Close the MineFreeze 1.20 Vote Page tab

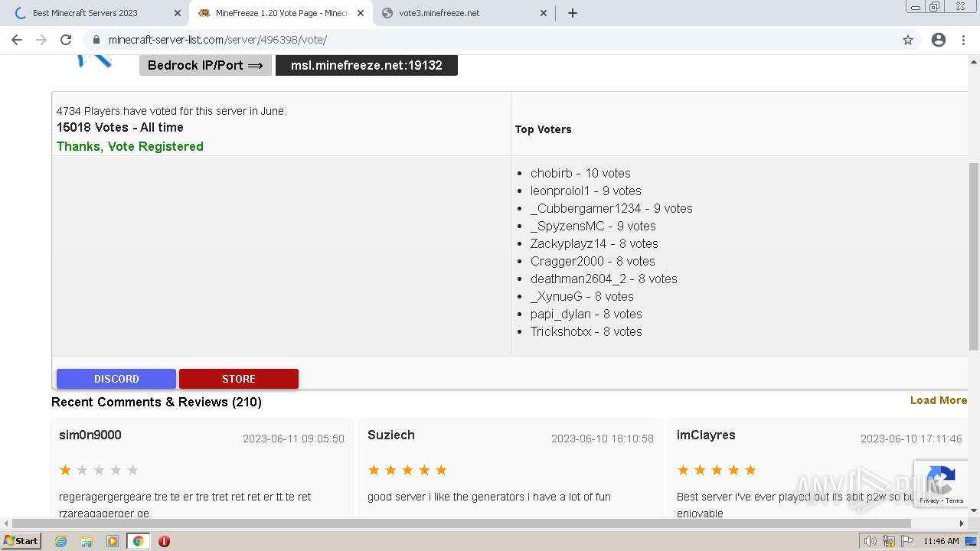pyautogui.click(x=361, y=13)
